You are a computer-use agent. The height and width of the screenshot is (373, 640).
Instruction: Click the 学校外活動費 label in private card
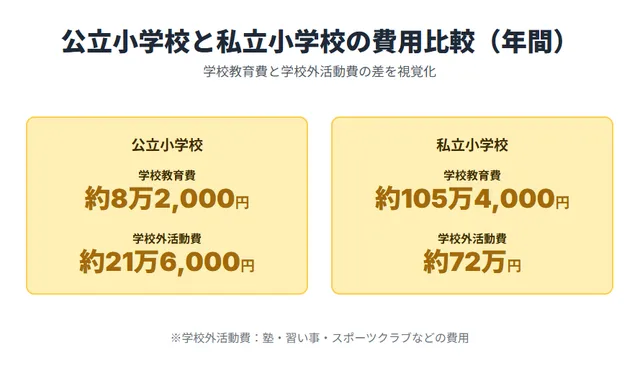pyautogui.click(x=472, y=238)
